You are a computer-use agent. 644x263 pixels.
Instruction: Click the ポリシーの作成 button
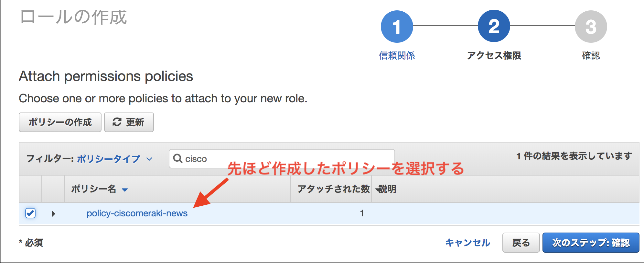click(x=60, y=122)
